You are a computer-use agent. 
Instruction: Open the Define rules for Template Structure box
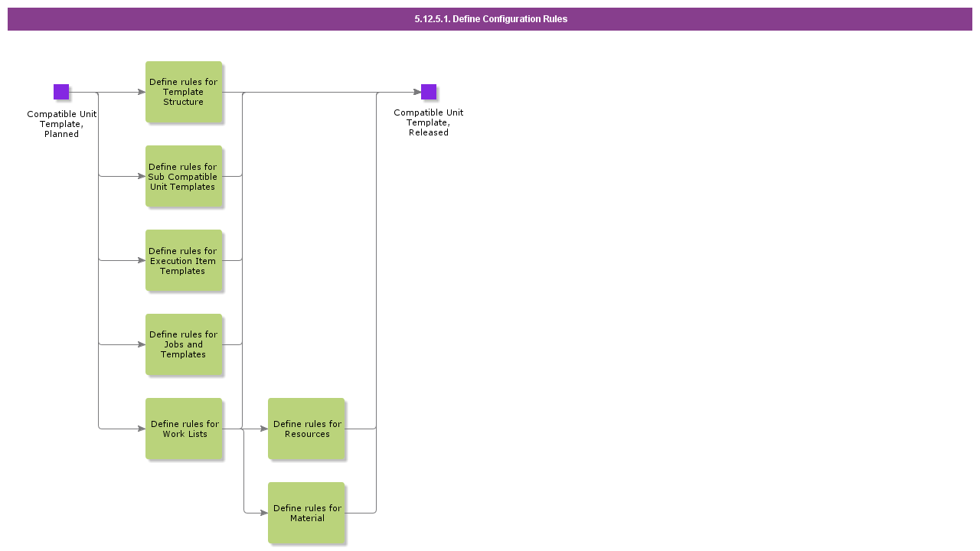[184, 92]
